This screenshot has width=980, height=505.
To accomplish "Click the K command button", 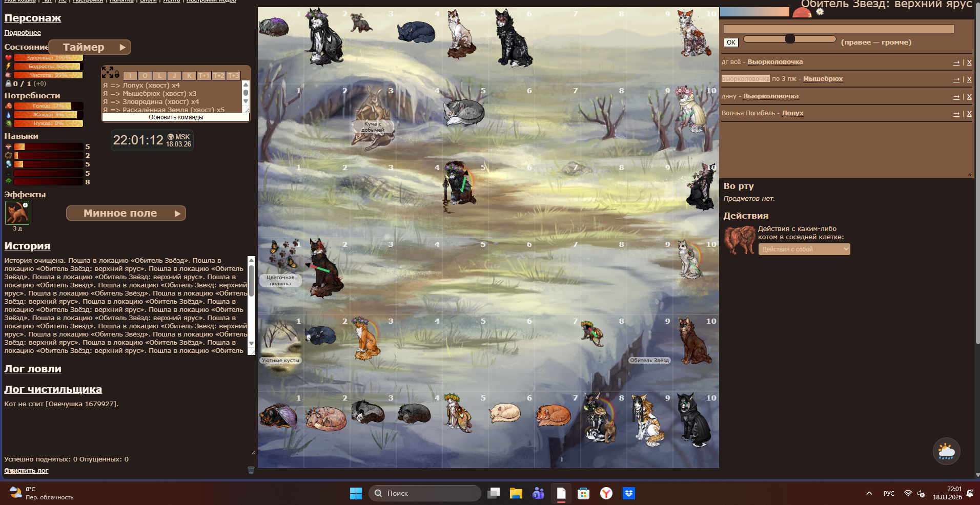I will [189, 75].
